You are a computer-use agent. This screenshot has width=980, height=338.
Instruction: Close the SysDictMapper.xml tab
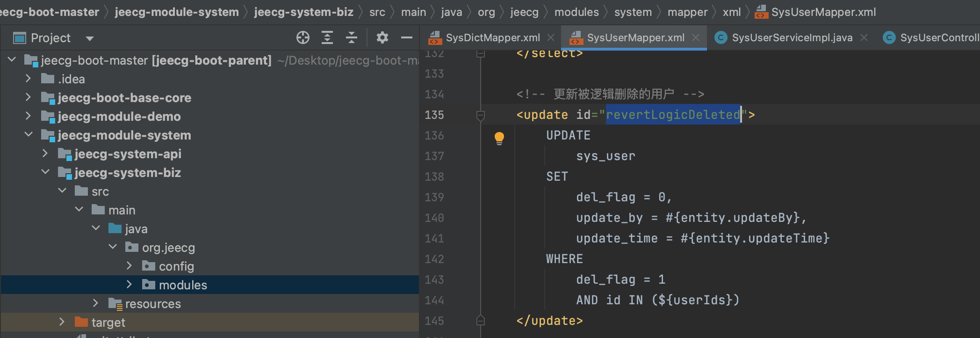551,37
